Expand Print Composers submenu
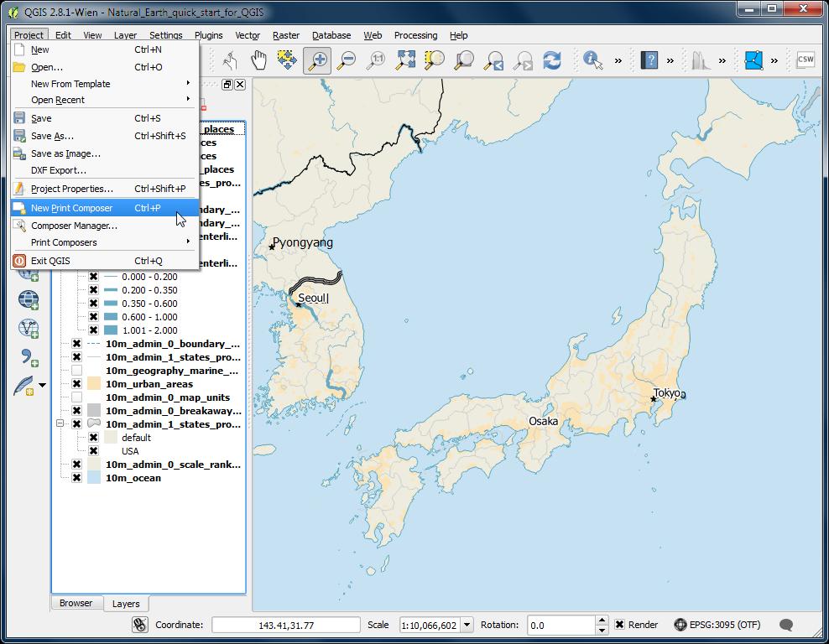The width and height of the screenshot is (829, 644). [105, 242]
